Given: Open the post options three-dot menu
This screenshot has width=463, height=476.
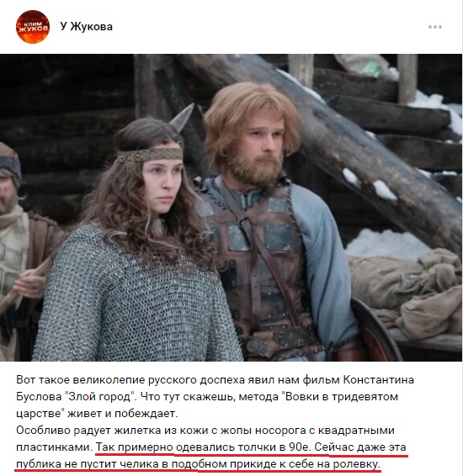Looking at the screenshot, I should click(435, 27).
